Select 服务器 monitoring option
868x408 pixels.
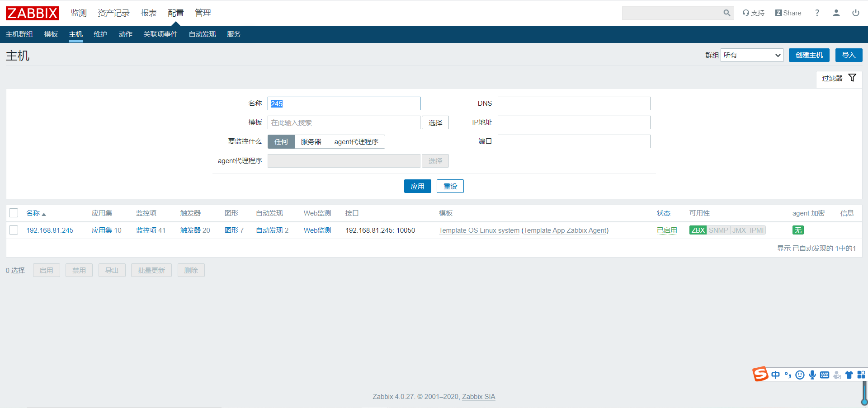pos(311,142)
